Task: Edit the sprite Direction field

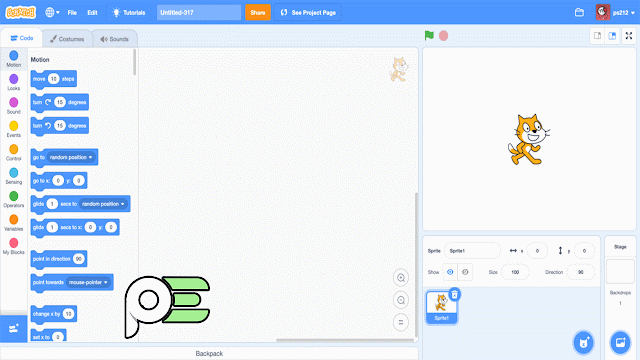Action: (x=580, y=272)
